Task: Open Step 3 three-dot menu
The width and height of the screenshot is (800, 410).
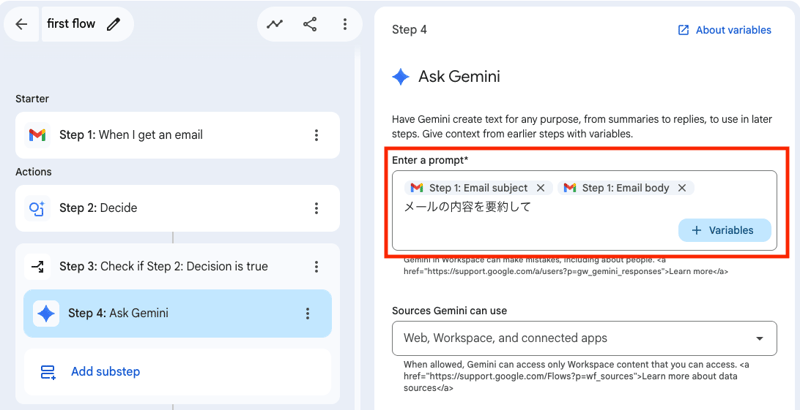Action: (317, 267)
